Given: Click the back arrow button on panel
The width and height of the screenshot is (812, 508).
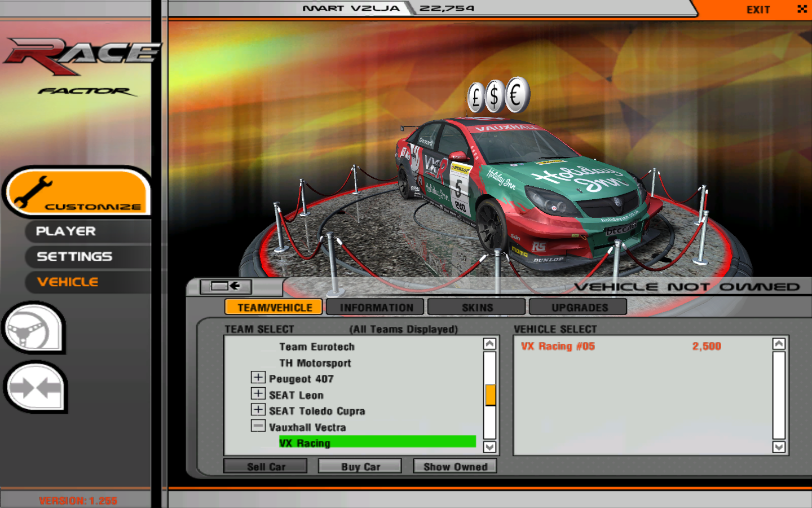Looking at the screenshot, I should click(x=226, y=286).
